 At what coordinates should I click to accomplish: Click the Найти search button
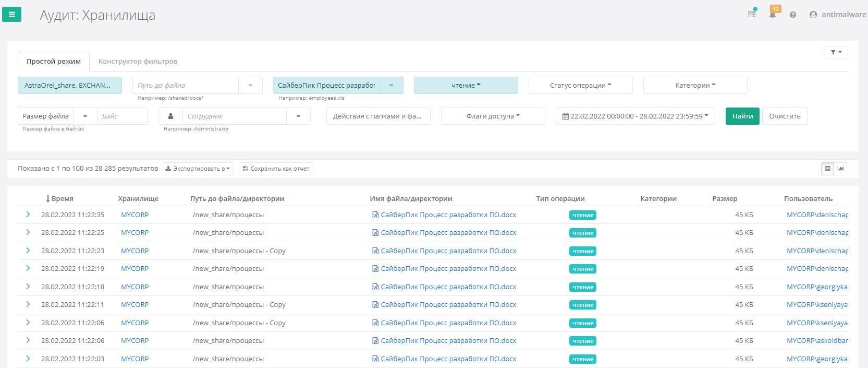pyautogui.click(x=742, y=116)
